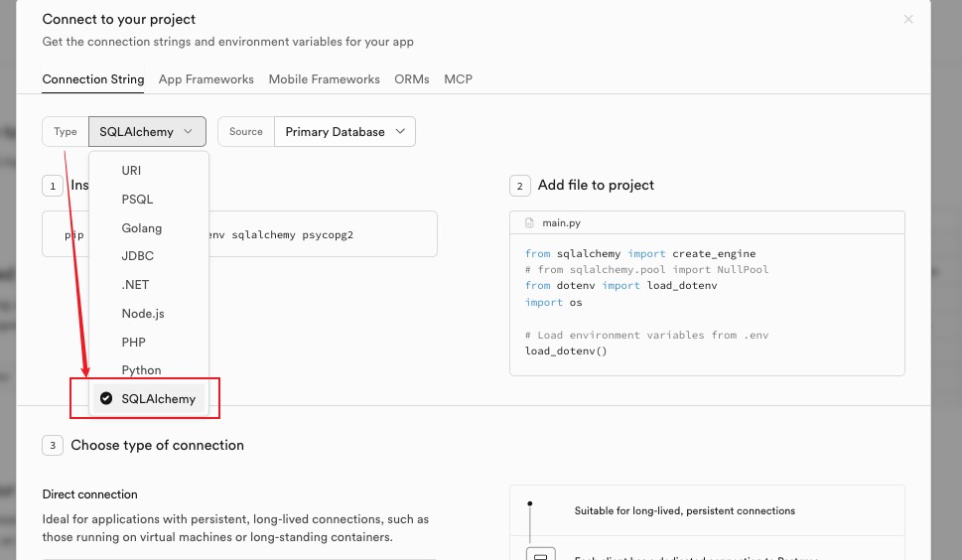Switch to the App Frameworks tab
The height and width of the screenshot is (560, 962).
pyautogui.click(x=206, y=79)
